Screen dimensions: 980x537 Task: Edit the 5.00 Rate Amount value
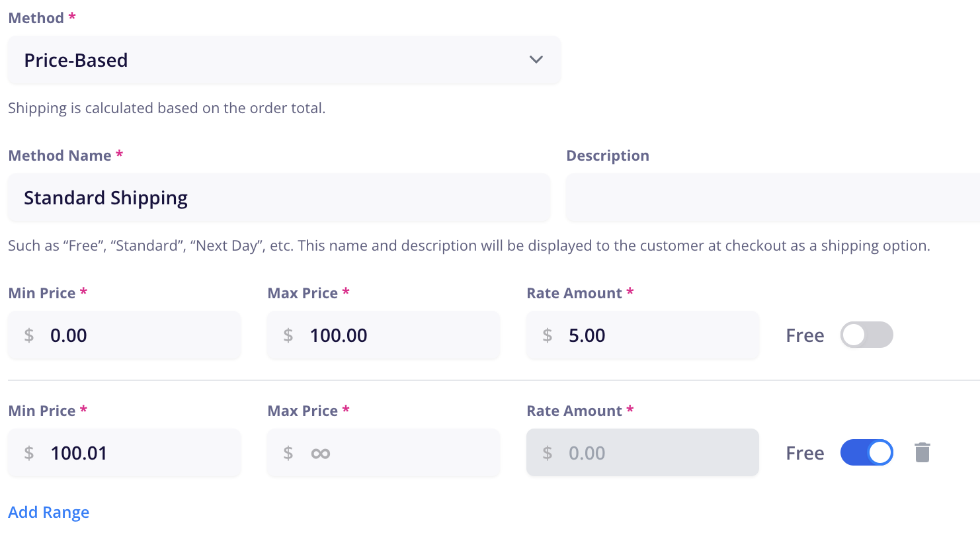point(643,335)
